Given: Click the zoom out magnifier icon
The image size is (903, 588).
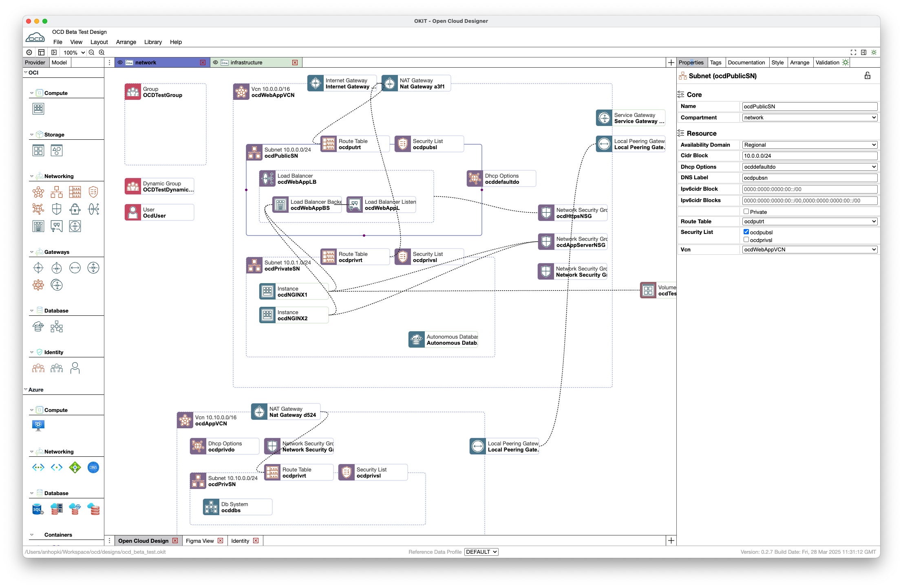Looking at the screenshot, I should click(92, 53).
